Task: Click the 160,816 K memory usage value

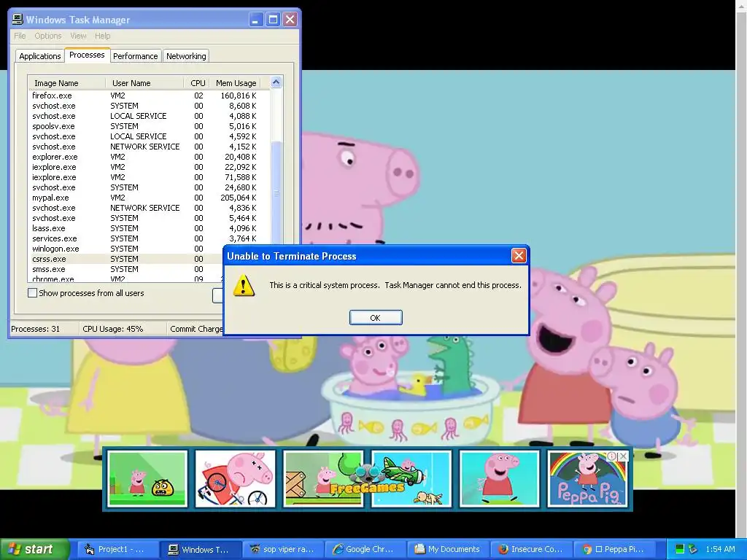Action: (x=239, y=96)
